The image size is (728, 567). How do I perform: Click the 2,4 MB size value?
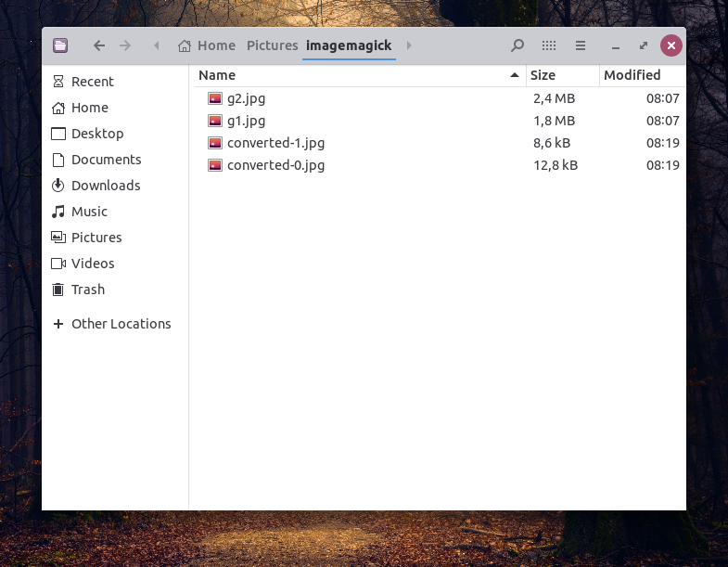(x=554, y=98)
